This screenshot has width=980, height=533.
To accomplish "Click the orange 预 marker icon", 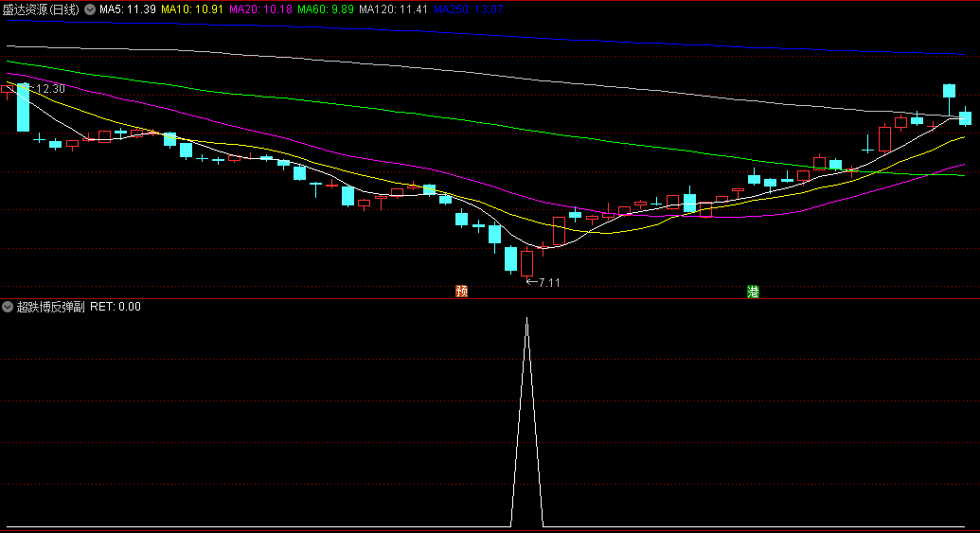I will click(462, 292).
